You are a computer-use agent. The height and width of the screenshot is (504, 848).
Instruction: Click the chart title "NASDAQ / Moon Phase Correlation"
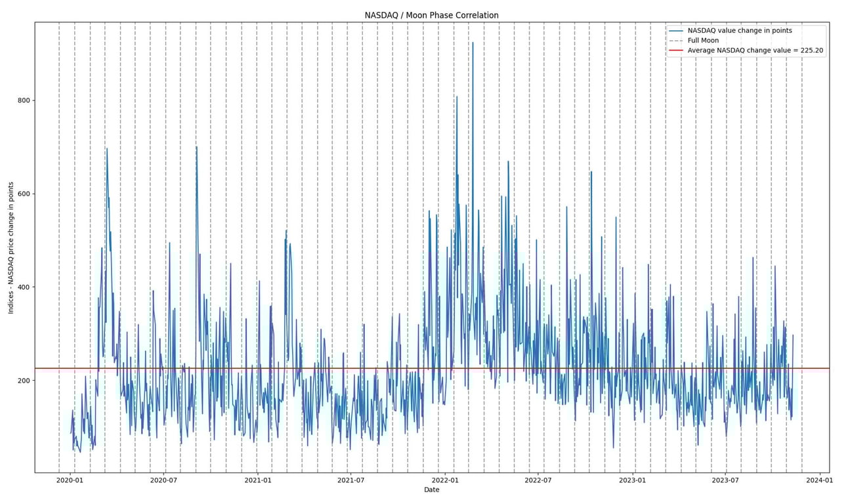click(431, 15)
